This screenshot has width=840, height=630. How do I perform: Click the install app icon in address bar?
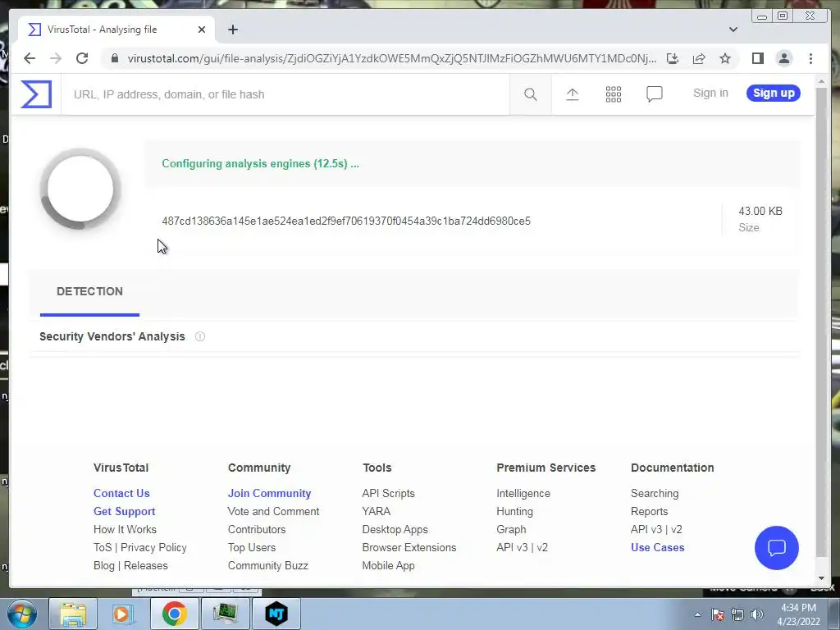(673, 58)
